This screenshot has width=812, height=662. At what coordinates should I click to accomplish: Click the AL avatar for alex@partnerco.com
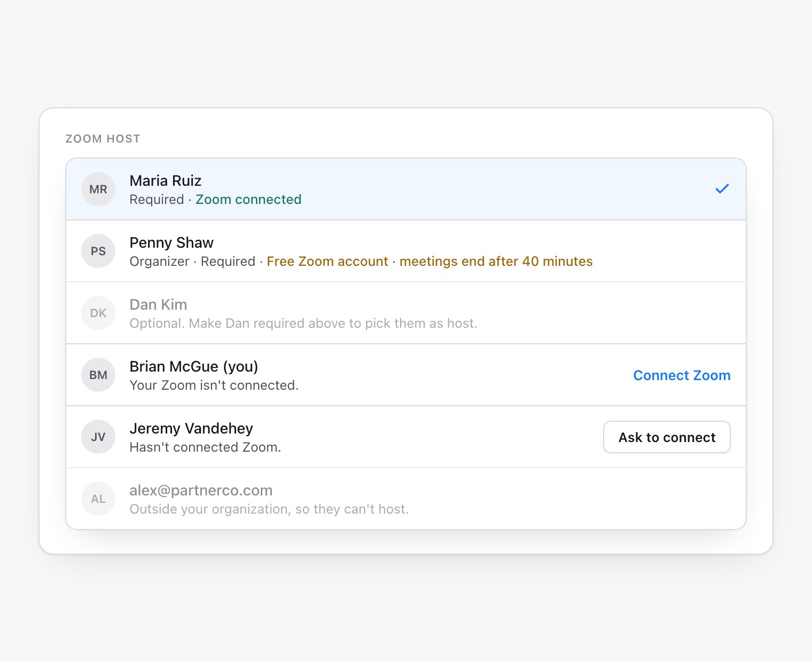point(98,499)
